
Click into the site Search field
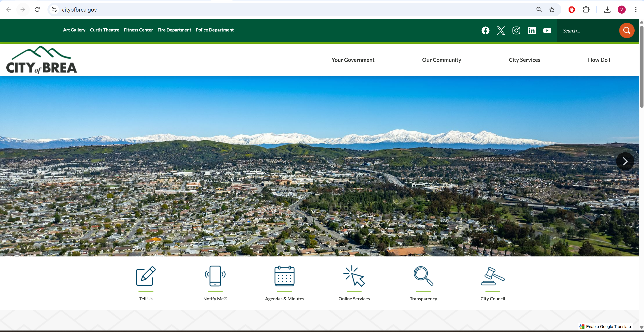587,31
